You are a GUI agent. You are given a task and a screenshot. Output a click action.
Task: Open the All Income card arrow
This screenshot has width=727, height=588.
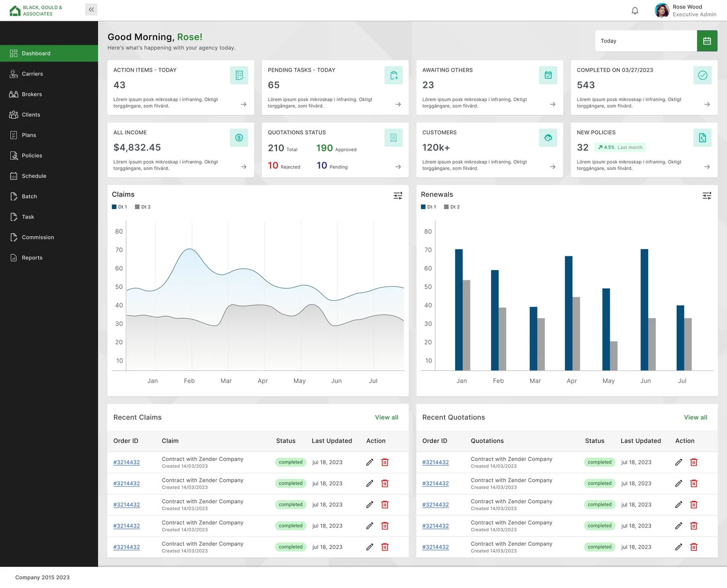coord(244,167)
